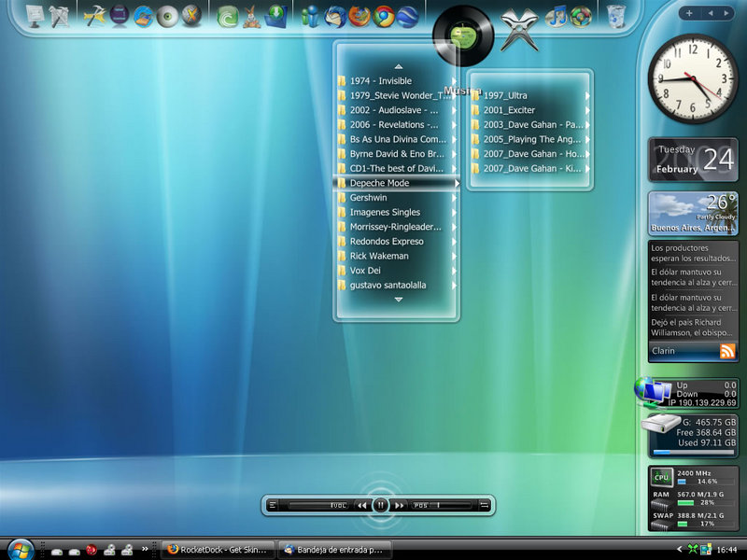Open the Recycle Bin dock icon

point(616,16)
